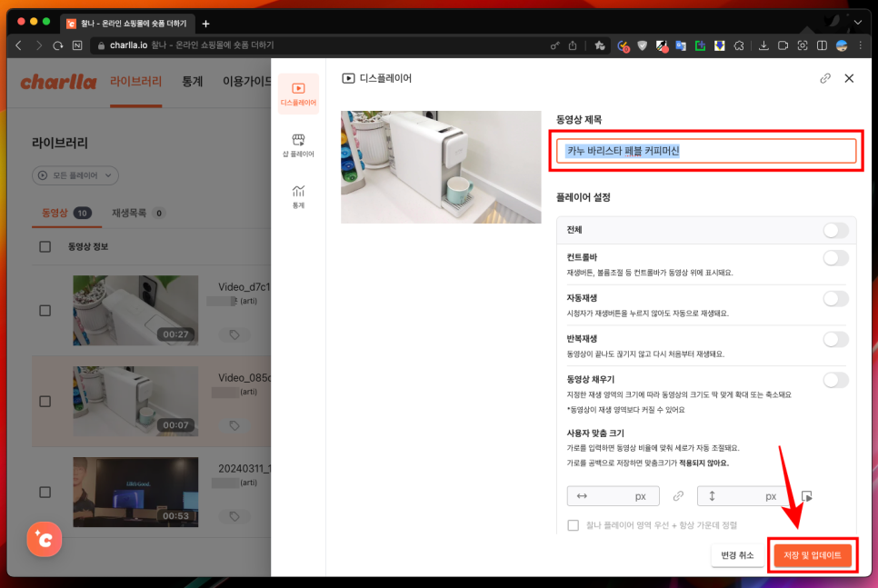Click the height px input field
Screen dimensions: 878x588
(743, 496)
